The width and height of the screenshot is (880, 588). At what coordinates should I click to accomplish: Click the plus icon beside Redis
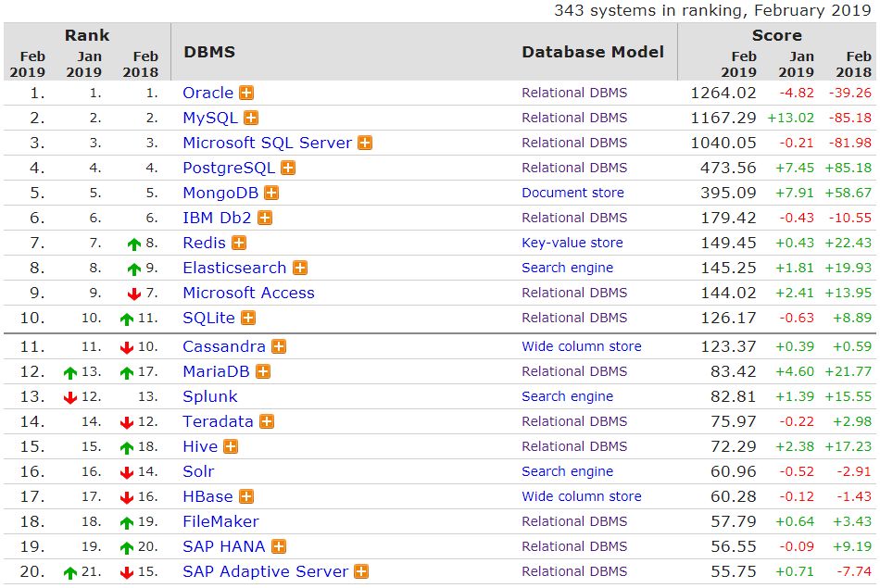click(x=239, y=243)
